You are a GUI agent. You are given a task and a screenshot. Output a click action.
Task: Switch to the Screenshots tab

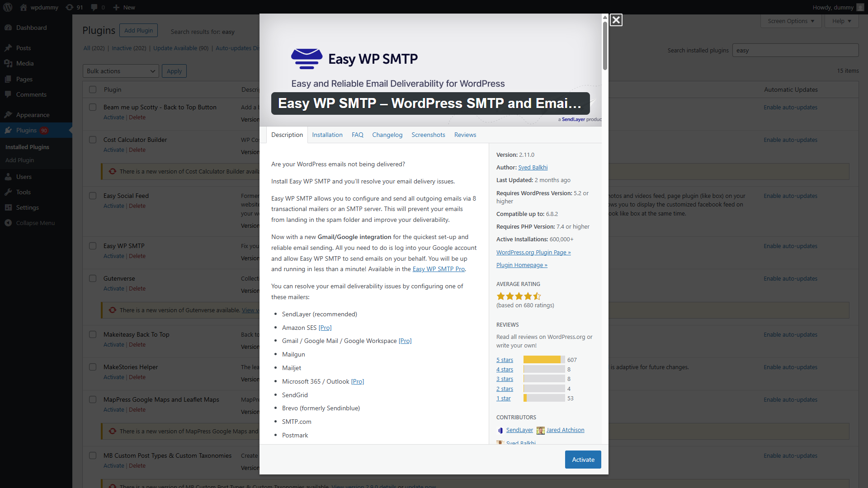428,135
